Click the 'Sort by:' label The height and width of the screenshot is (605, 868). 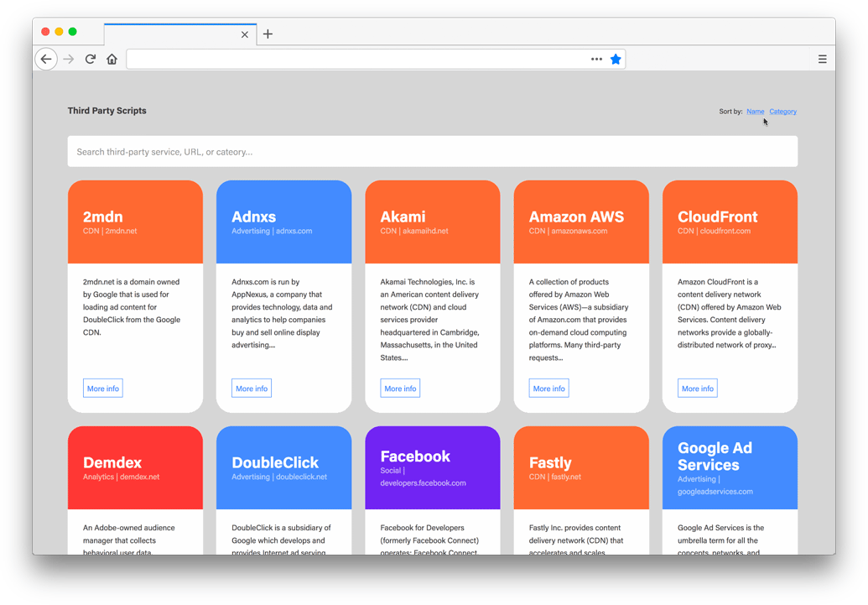tap(730, 112)
